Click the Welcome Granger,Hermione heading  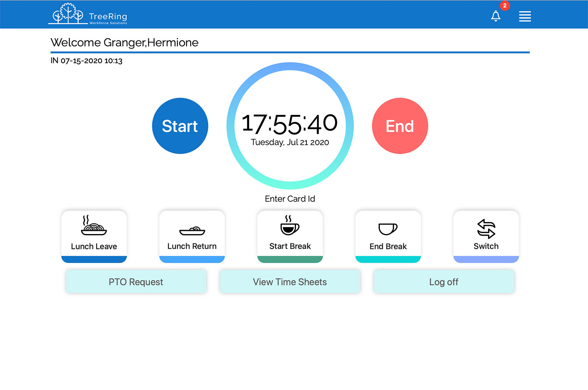coord(124,43)
